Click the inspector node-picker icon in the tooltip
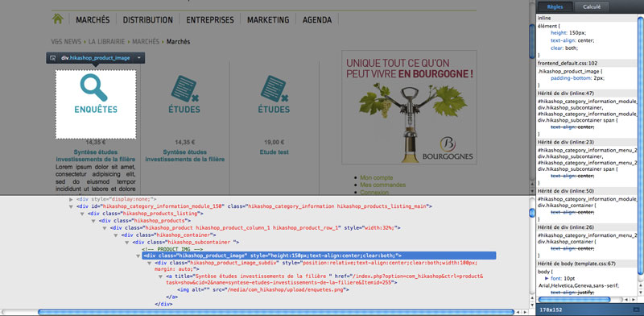Screen dimensions: 644x316 52,58
